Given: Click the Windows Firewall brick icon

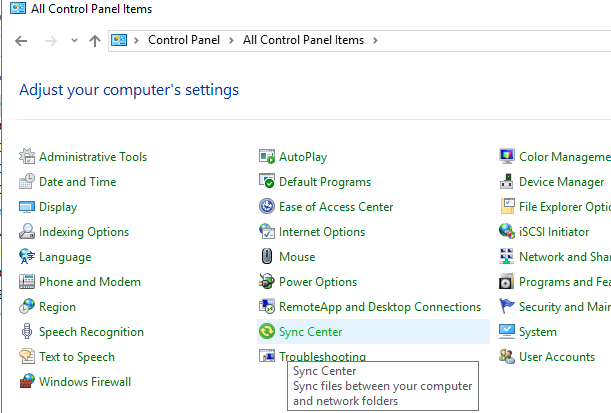Looking at the screenshot, I should pyautogui.click(x=27, y=381).
